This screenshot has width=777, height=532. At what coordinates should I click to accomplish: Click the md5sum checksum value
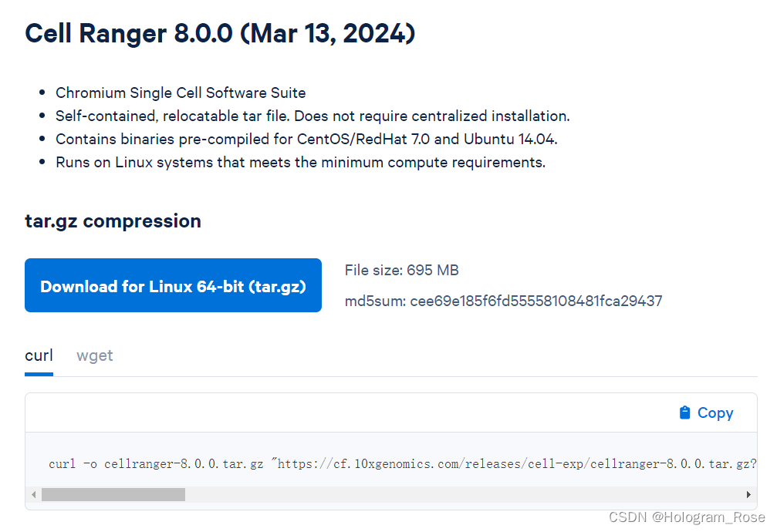(x=502, y=301)
